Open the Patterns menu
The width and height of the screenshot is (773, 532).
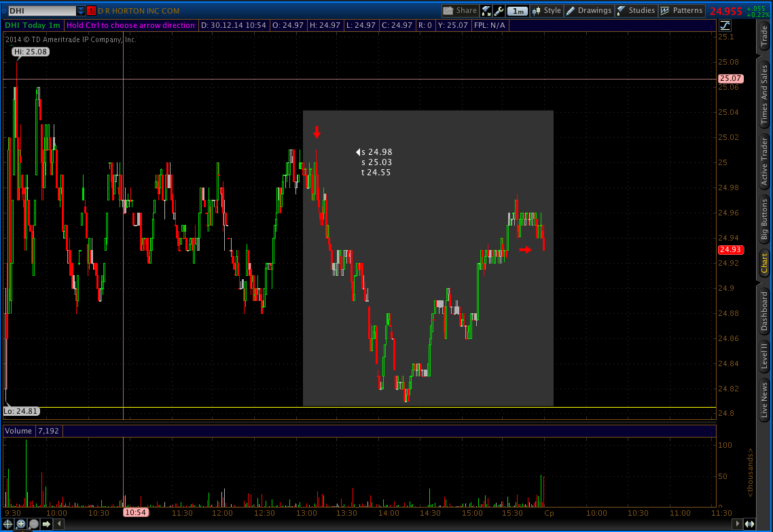pyautogui.click(x=682, y=10)
